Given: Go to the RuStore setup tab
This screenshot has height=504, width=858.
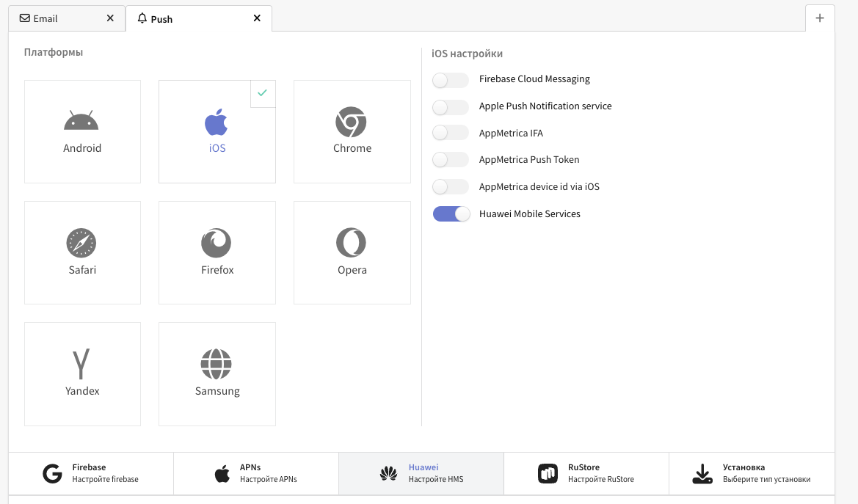Looking at the screenshot, I should pyautogui.click(x=586, y=473).
